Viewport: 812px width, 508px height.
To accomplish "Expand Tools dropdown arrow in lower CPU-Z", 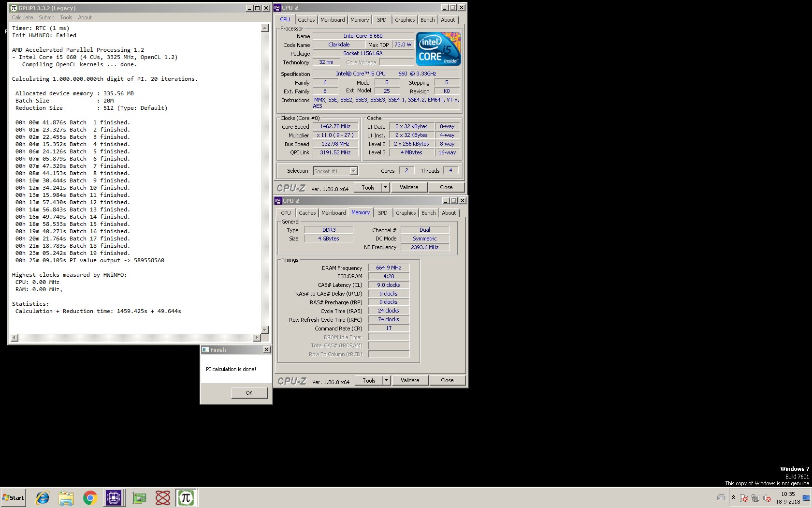I will (x=386, y=380).
